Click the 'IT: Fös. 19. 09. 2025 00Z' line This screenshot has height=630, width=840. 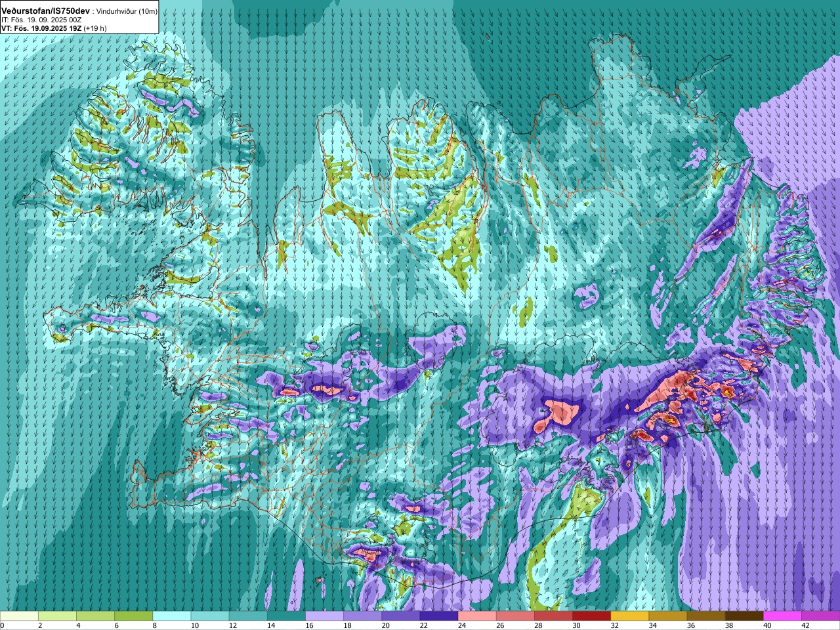(41, 20)
